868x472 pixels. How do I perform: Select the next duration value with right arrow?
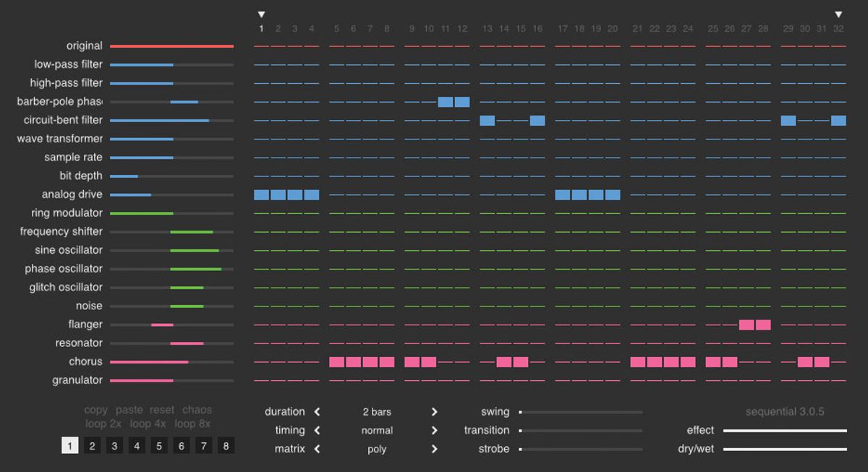coord(434,412)
